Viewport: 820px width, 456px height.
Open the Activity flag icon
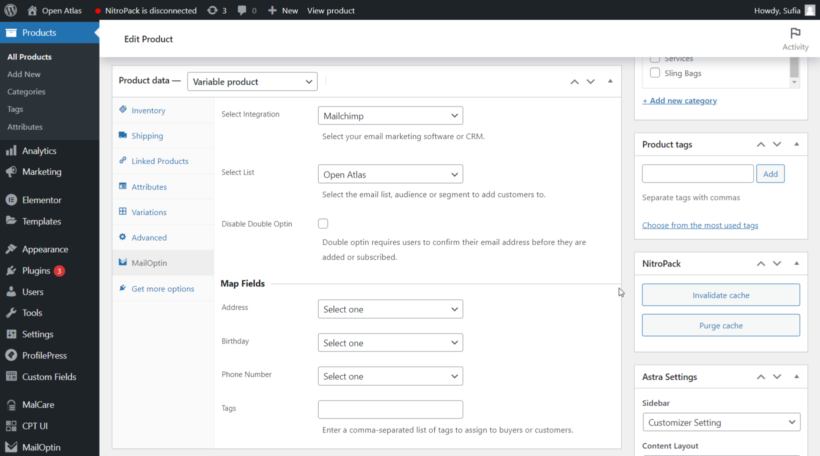click(x=795, y=33)
